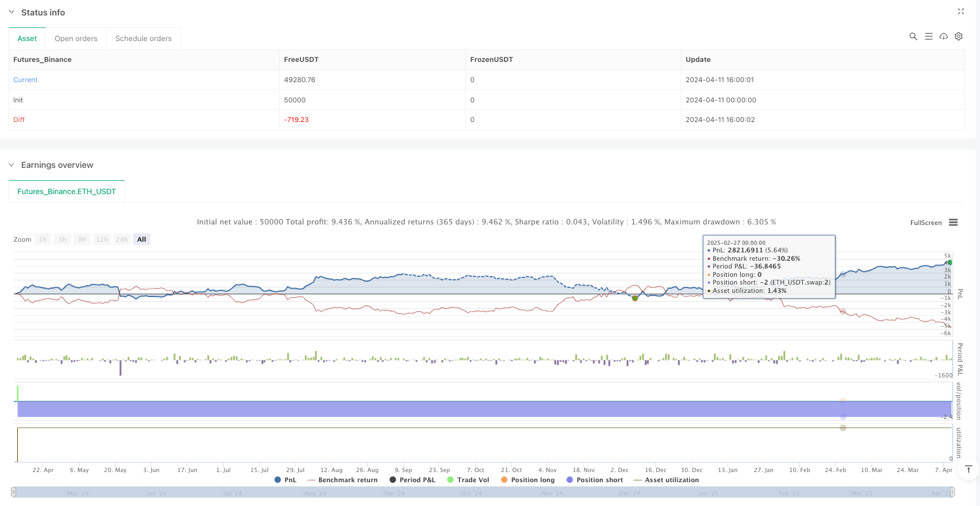Screen dimensions: 980x506
Task: Select the Futures_Binance.ETH_USDT tab
Action: pyautogui.click(x=67, y=192)
